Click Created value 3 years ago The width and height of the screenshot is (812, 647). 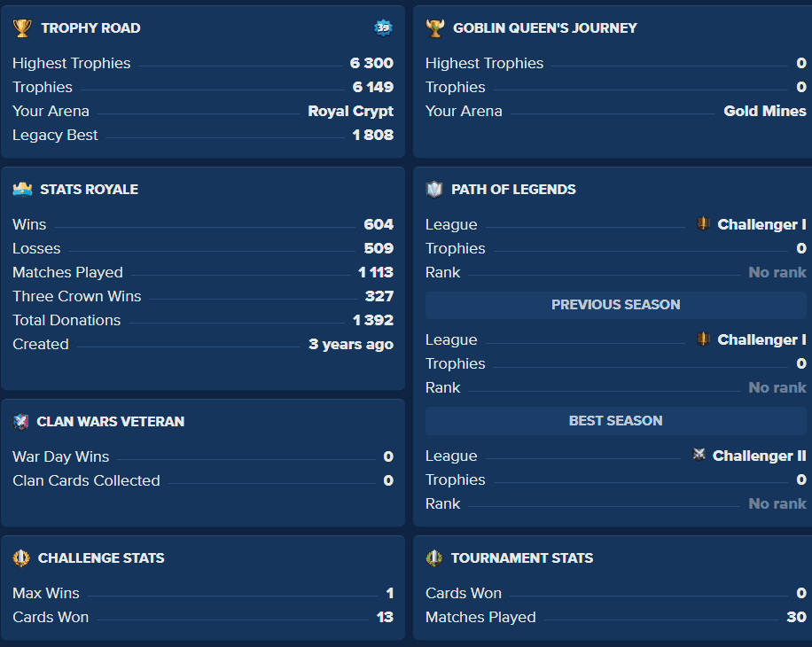351,344
